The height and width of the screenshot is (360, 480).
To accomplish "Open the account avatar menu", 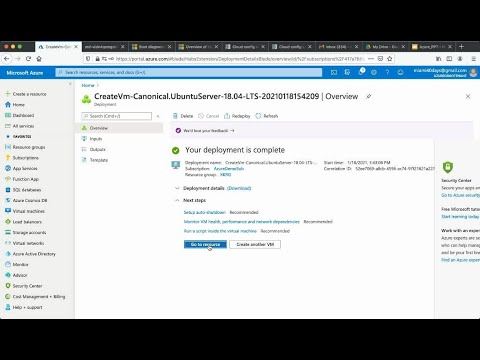I will pyautogui.click(x=473, y=72).
